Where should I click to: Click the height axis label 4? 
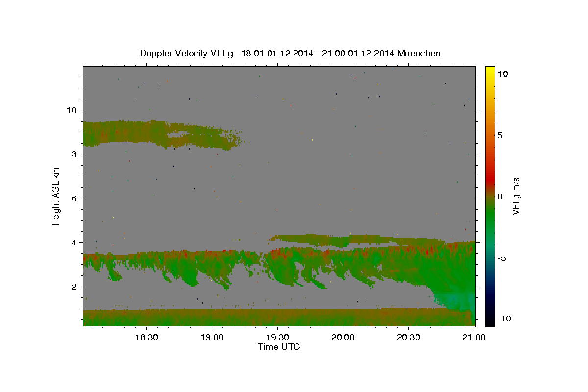tap(74, 242)
